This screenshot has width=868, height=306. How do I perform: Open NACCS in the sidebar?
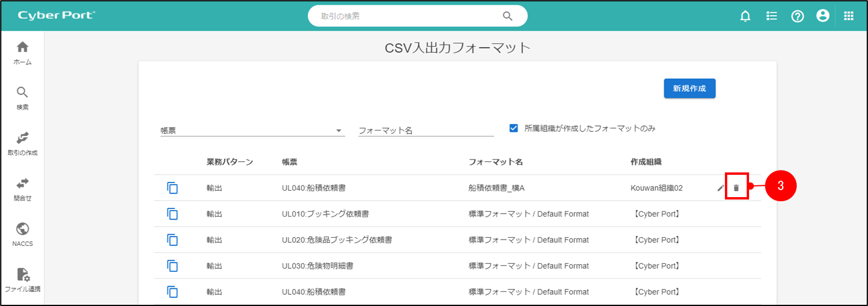point(22,234)
